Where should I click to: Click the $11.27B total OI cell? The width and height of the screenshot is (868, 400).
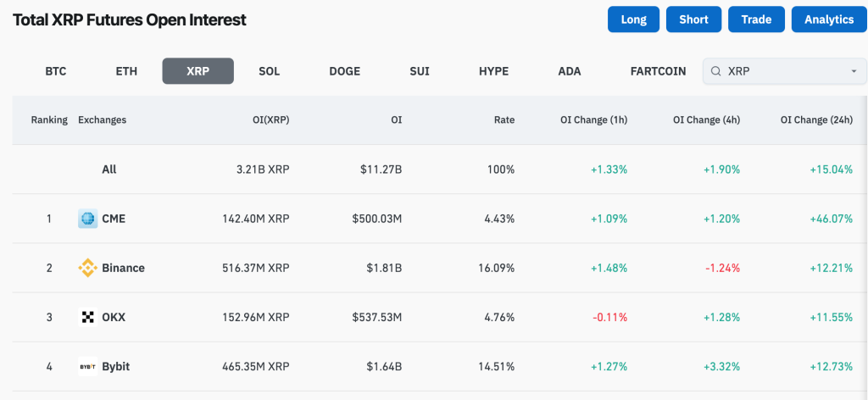pos(379,169)
